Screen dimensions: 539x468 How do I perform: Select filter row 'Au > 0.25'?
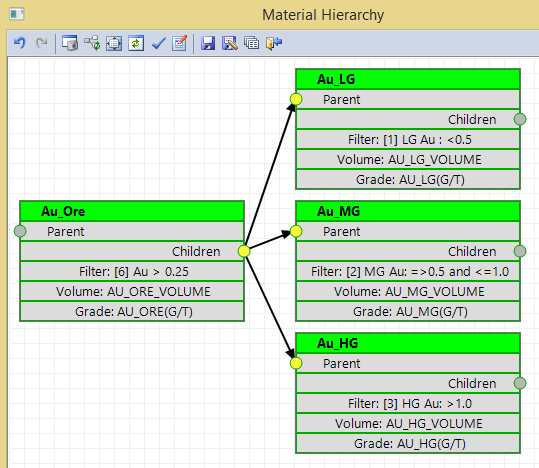pyautogui.click(x=132, y=271)
